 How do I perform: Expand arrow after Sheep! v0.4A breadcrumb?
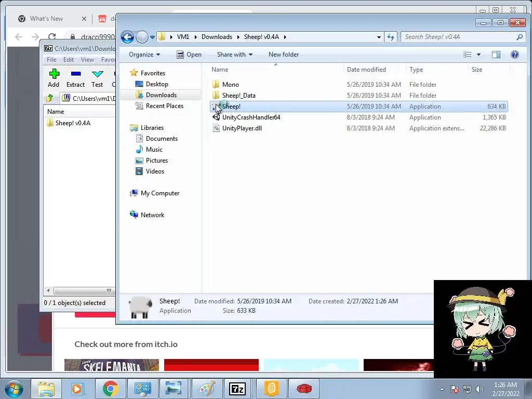(285, 37)
